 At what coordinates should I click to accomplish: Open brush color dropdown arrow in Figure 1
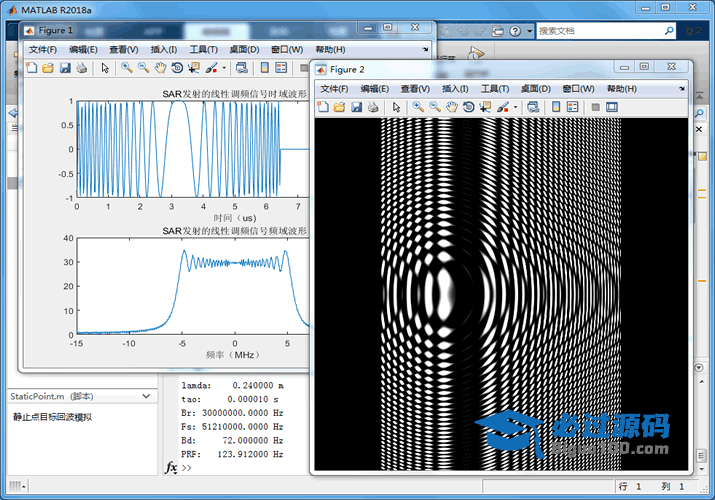tap(224, 68)
